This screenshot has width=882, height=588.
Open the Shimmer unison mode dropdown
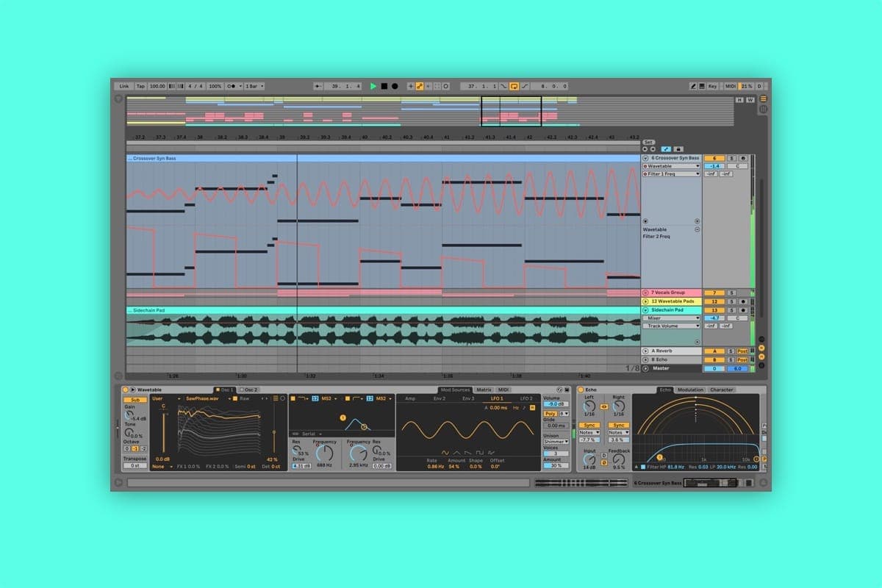pyautogui.click(x=555, y=442)
